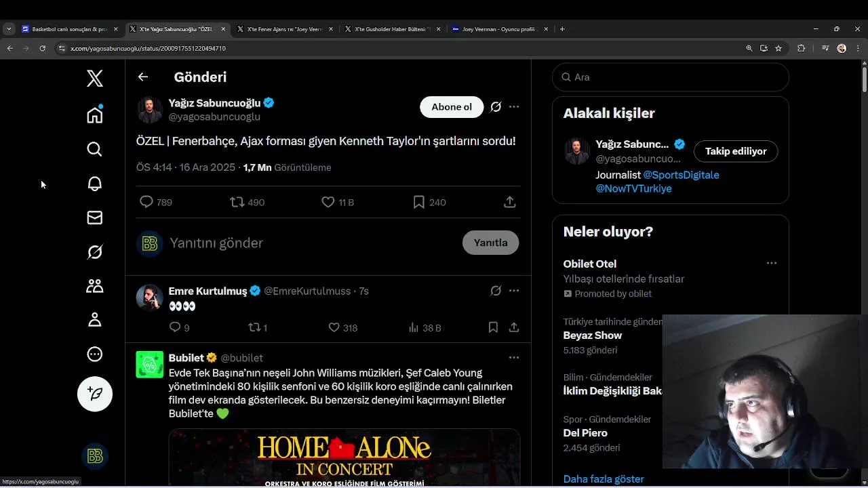Screen dimensions: 868x488
Task: Open the Messages envelope icon
Action: point(95,218)
